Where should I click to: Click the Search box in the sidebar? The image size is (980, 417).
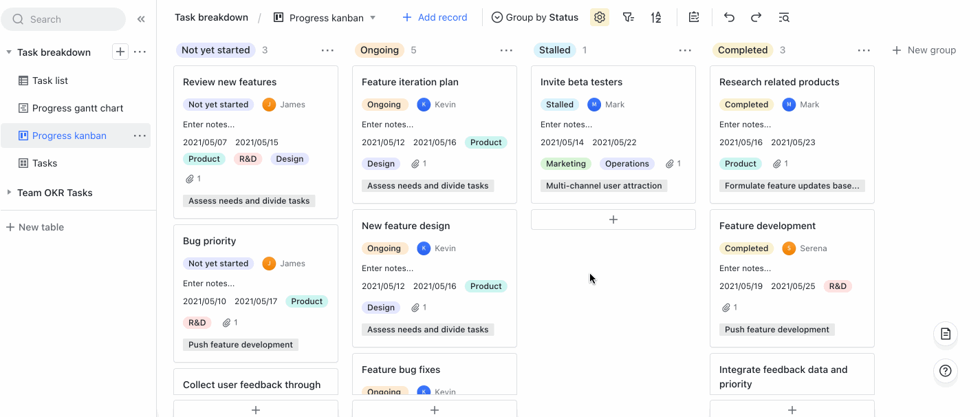63,19
